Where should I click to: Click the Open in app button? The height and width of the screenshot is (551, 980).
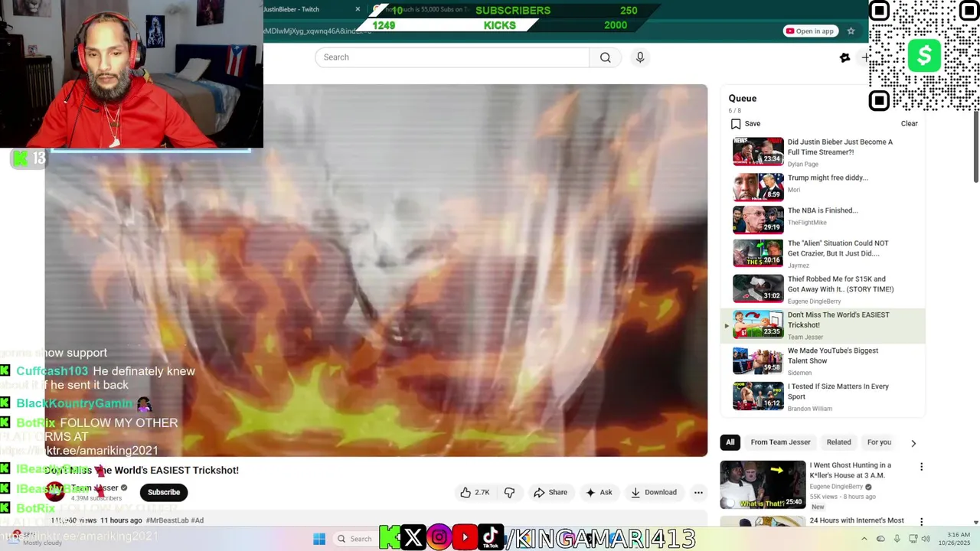click(x=810, y=31)
